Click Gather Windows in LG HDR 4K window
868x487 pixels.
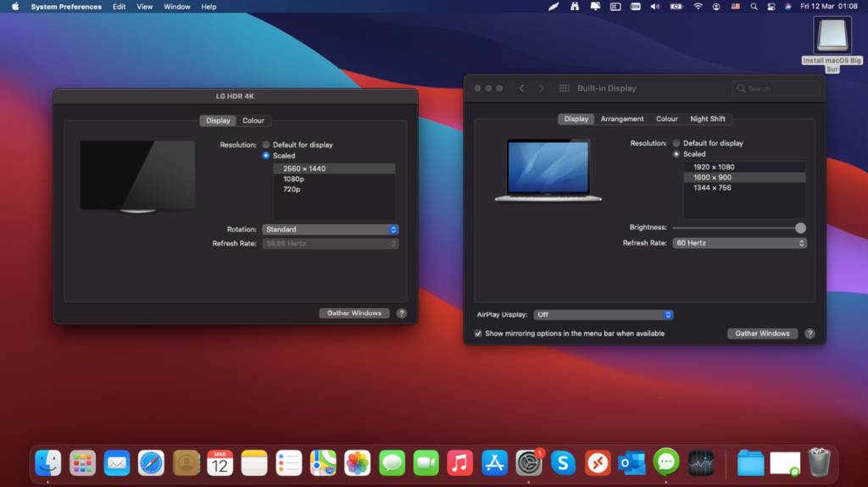pos(354,313)
